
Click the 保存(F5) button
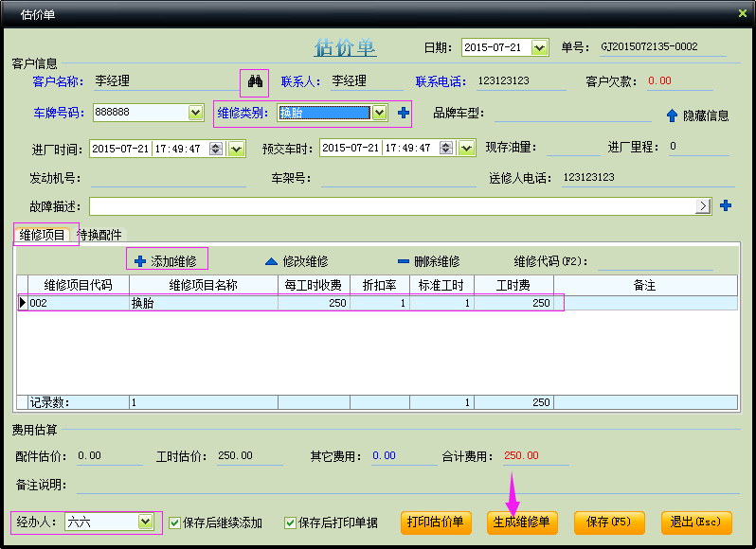[x=608, y=522]
